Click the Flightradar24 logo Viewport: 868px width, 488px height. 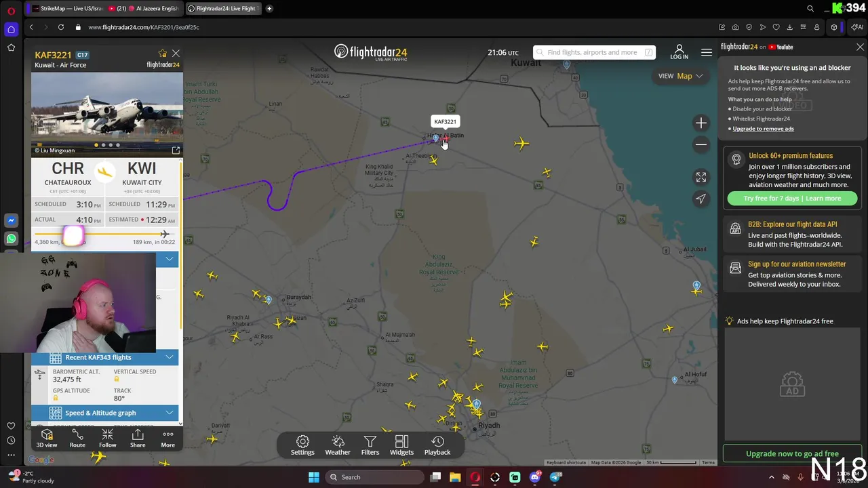370,52
